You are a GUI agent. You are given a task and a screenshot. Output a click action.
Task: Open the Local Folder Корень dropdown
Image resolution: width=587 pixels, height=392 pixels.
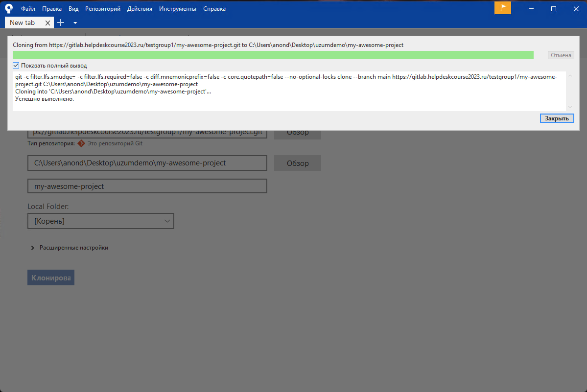(x=101, y=221)
